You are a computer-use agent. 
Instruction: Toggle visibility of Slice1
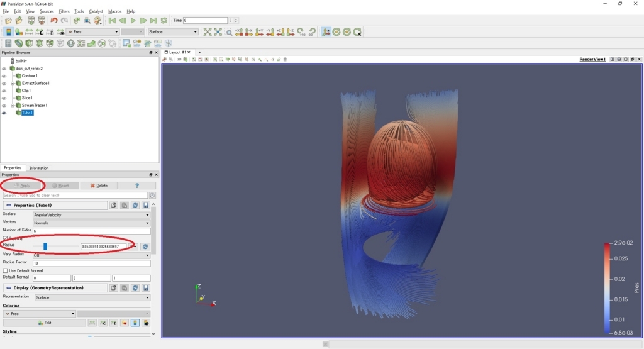[x=4, y=98]
